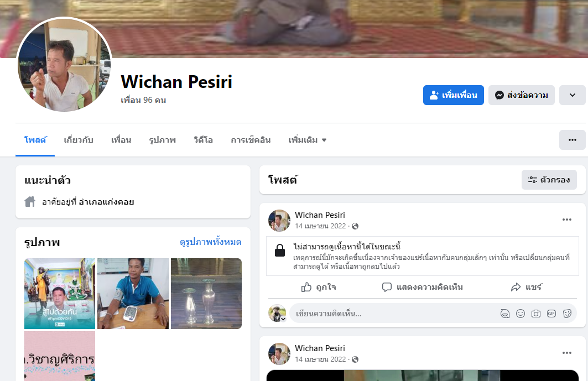The height and width of the screenshot is (381, 588).
Task: Open the sticker picker in comment box
Action: pyautogui.click(x=567, y=314)
